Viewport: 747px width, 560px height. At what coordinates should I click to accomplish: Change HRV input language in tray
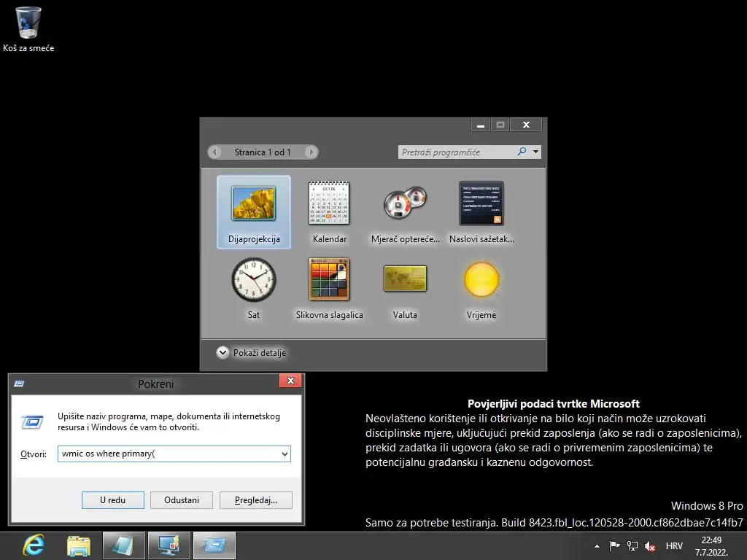pyautogui.click(x=674, y=546)
